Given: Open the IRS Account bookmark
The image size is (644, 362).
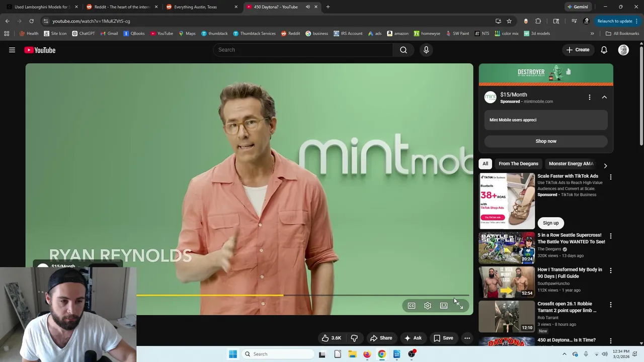Looking at the screenshot, I should [x=348, y=34].
